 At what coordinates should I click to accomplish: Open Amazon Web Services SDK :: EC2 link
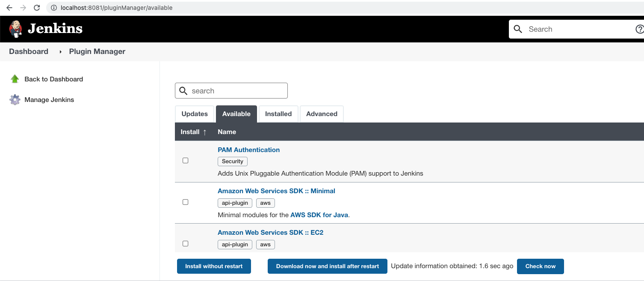271,233
